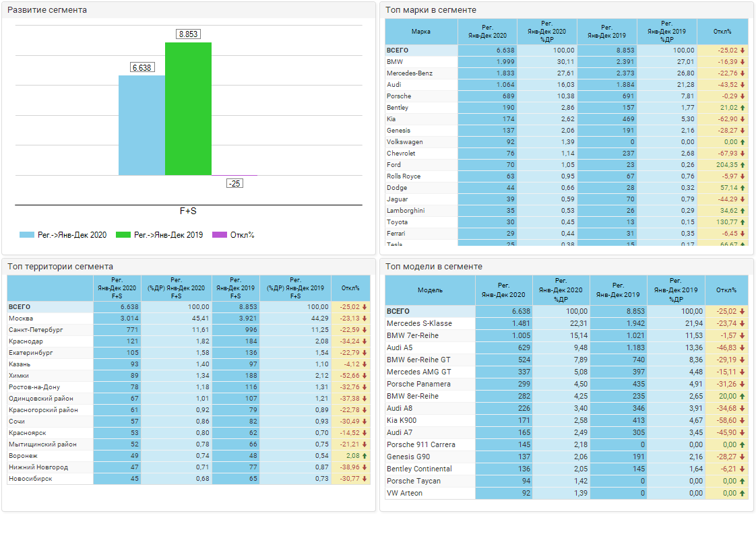The image size is (756, 534).
Task: Click the green up arrow in Bentley row
Action: (743, 108)
